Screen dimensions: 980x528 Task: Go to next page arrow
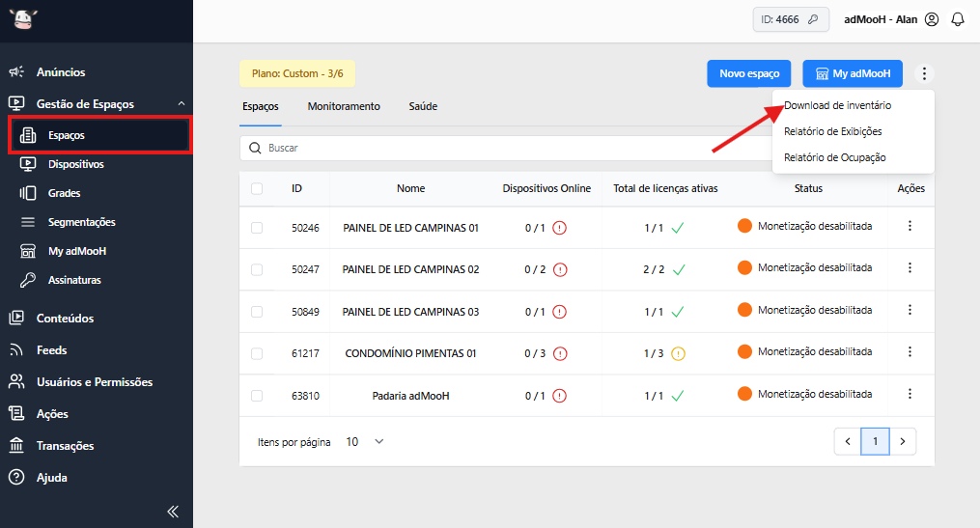[x=903, y=442]
